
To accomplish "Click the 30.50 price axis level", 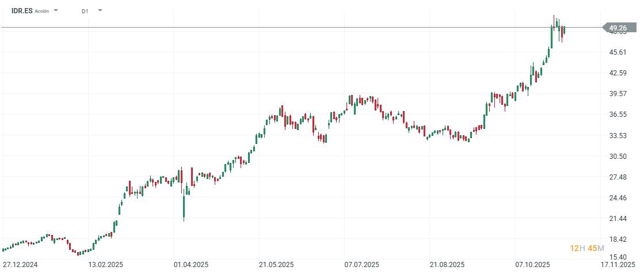I will click(x=618, y=157).
